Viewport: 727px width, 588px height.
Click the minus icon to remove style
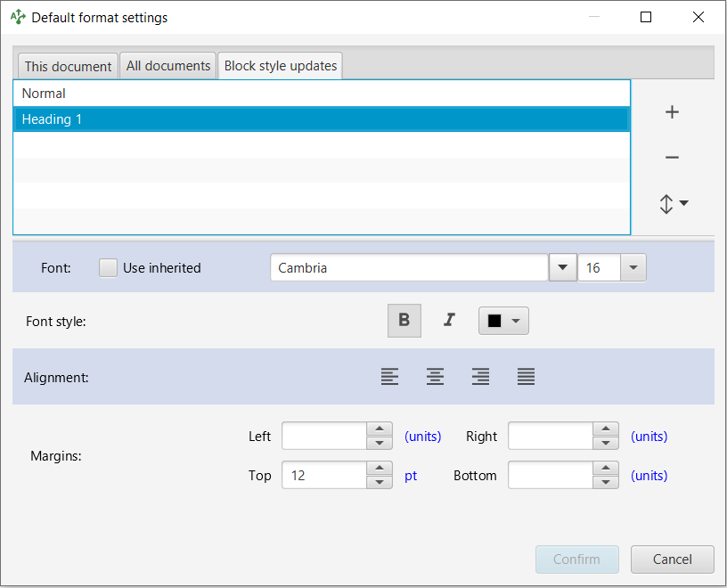click(672, 158)
